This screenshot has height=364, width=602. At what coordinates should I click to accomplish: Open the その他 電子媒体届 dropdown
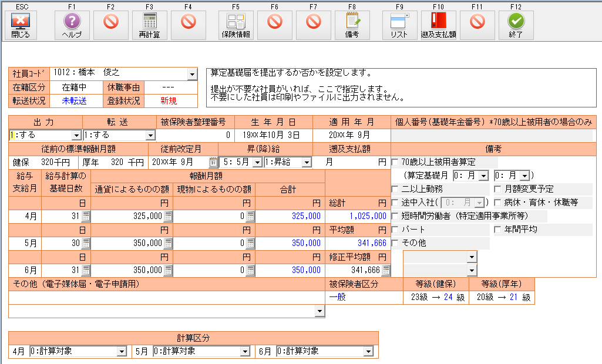pyautogui.click(x=320, y=311)
